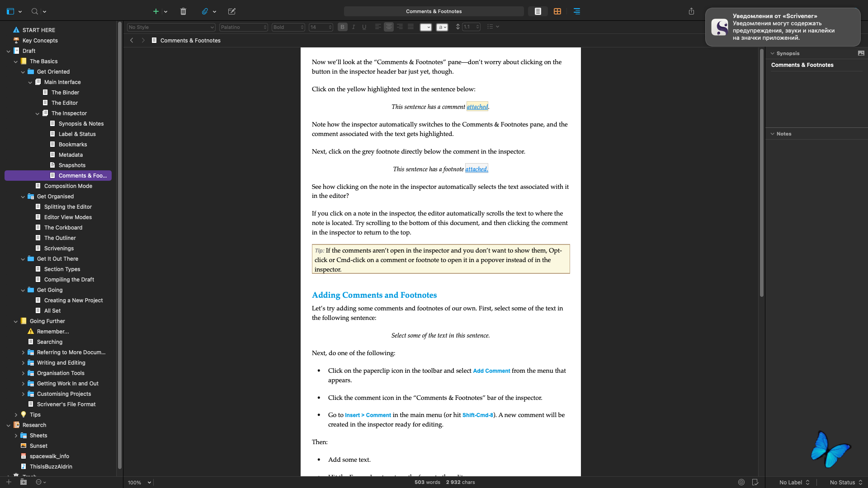
Task: Select Composition Mode in the binder
Action: point(68,186)
